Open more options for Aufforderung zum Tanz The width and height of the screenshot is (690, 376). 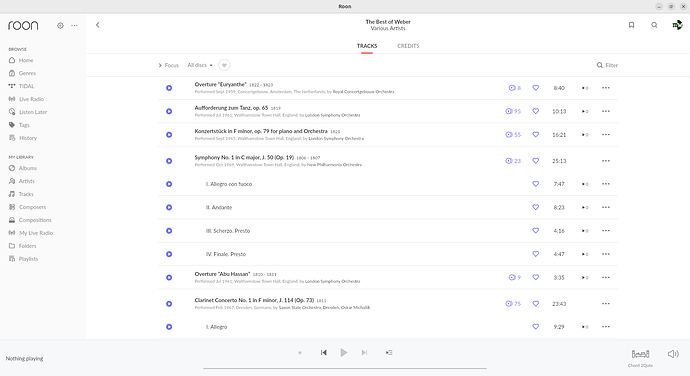(606, 111)
